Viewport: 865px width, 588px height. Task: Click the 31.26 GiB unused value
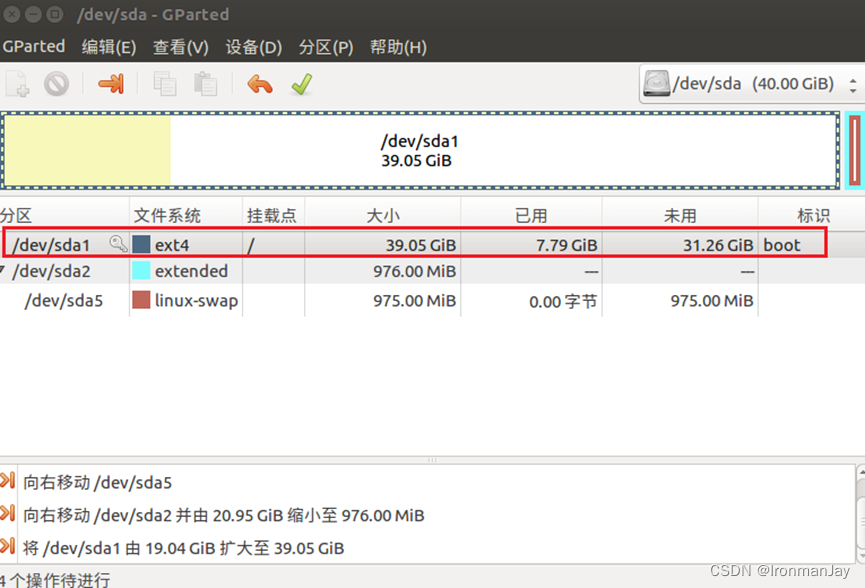718,244
